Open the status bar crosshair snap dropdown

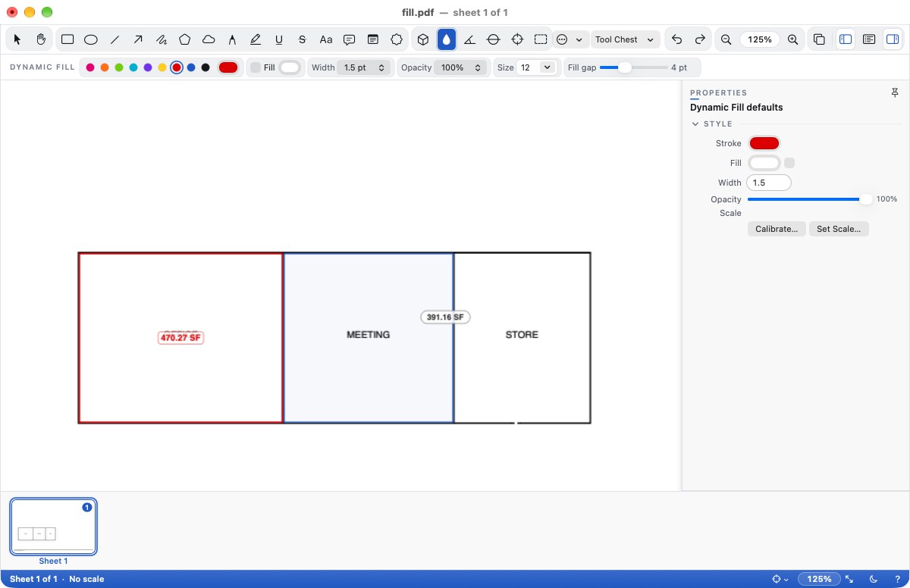click(780, 579)
